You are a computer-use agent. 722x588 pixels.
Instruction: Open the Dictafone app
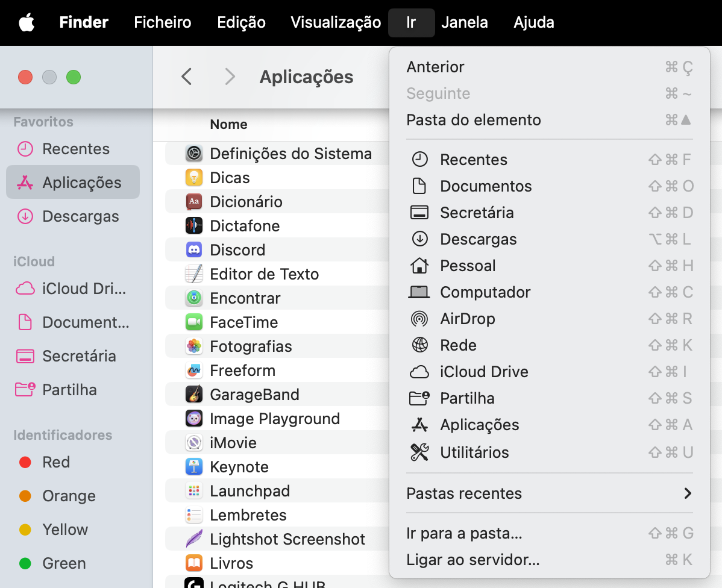click(x=244, y=225)
